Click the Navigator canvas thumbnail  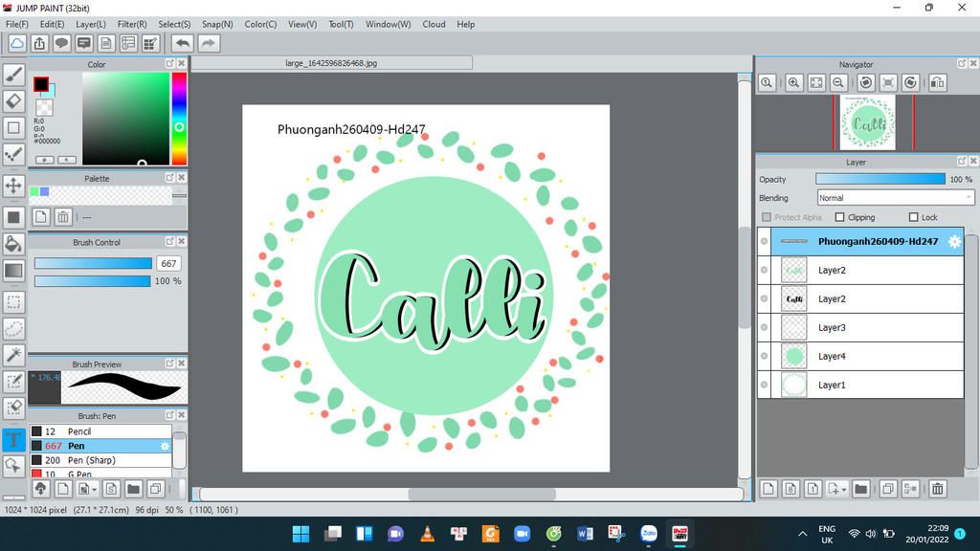[x=867, y=122]
